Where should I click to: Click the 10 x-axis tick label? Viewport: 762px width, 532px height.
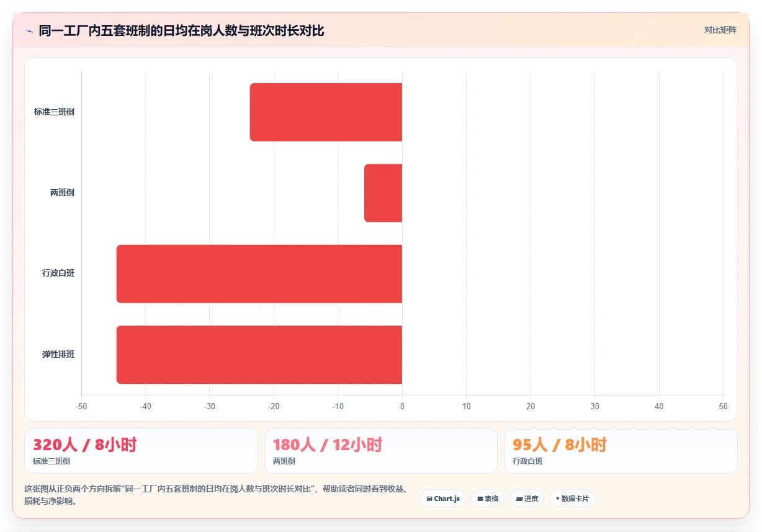point(467,407)
